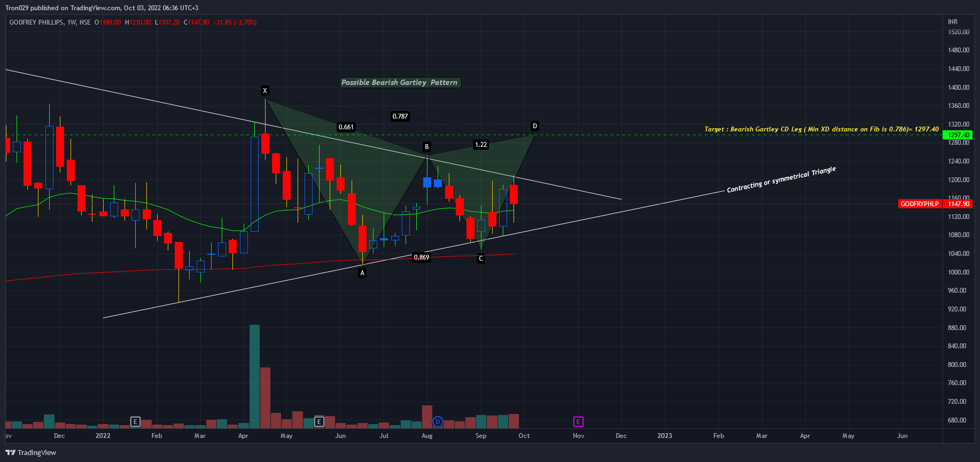The height and width of the screenshot is (462, 980).
Task: Click the GODFREY PHILLIPS symbol title
Action: pyautogui.click(x=37, y=22)
